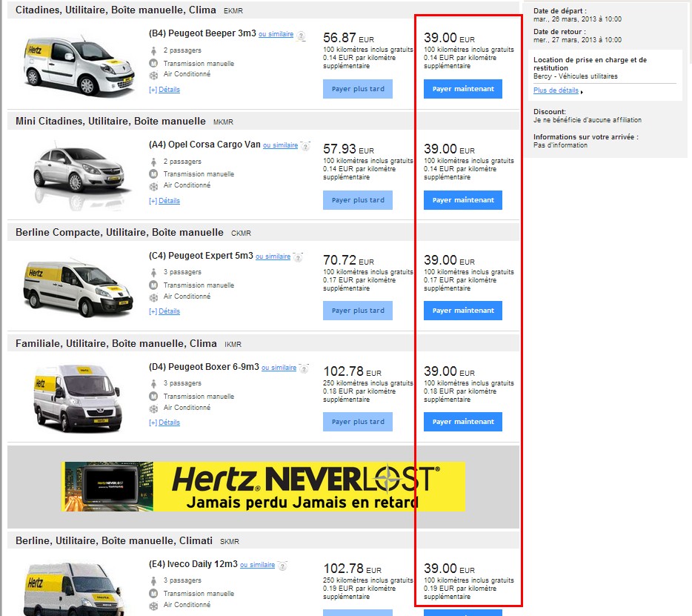Click air conditioning icon for Peugeot Boxer
This screenshot has height=616, width=692.
(x=153, y=408)
